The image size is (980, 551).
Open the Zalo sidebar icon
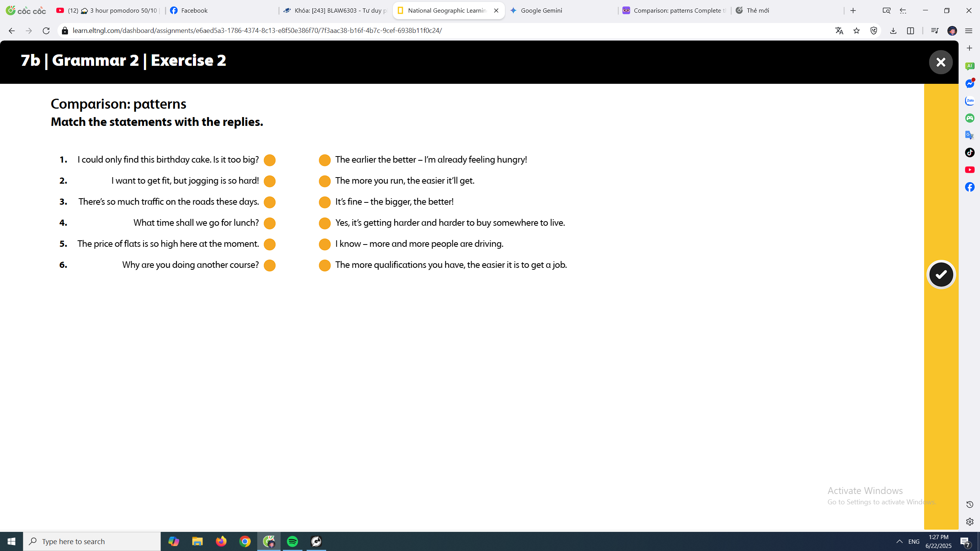[970, 101]
